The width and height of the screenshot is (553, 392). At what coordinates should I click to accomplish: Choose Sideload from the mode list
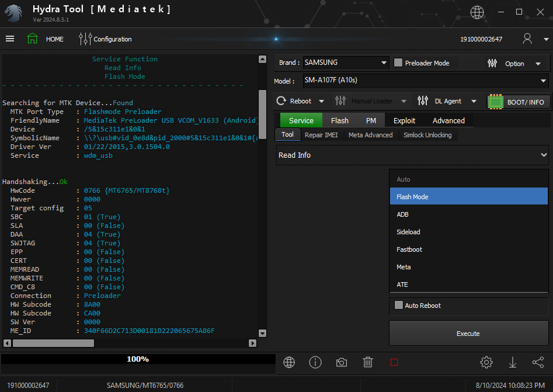coord(469,232)
